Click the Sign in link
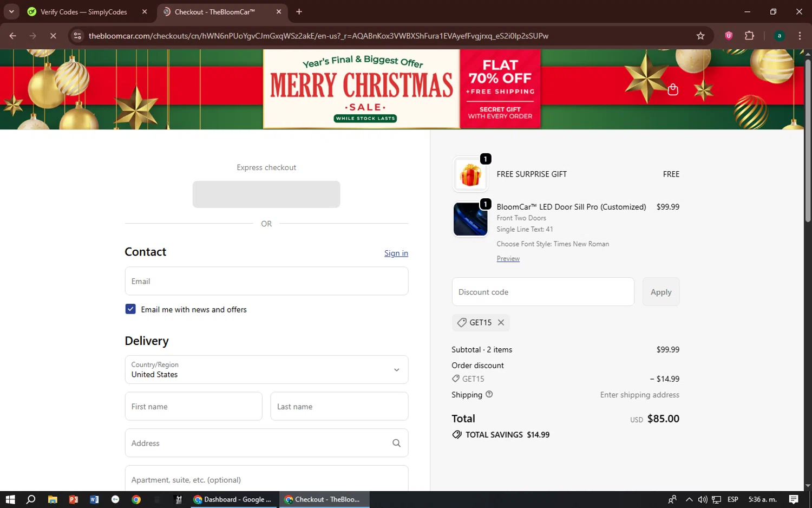This screenshot has width=812, height=508. pyautogui.click(x=396, y=253)
